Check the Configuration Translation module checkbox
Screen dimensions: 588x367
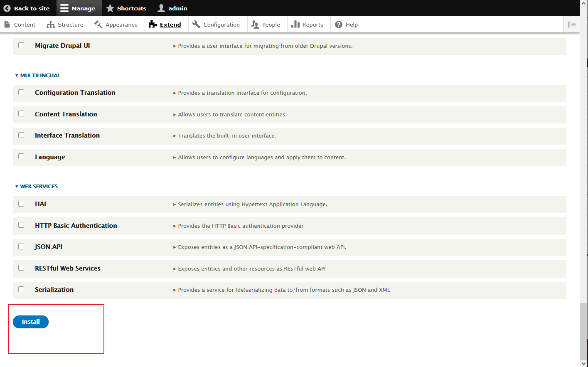click(x=21, y=92)
